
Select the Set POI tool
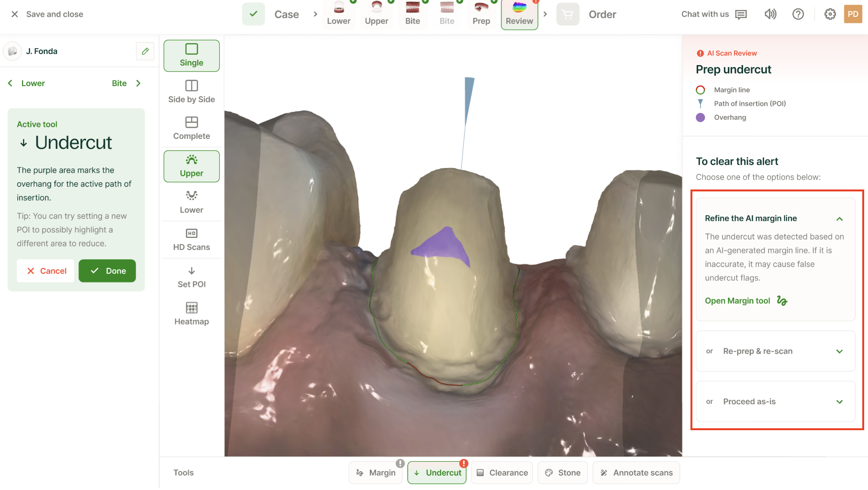click(x=191, y=278)
